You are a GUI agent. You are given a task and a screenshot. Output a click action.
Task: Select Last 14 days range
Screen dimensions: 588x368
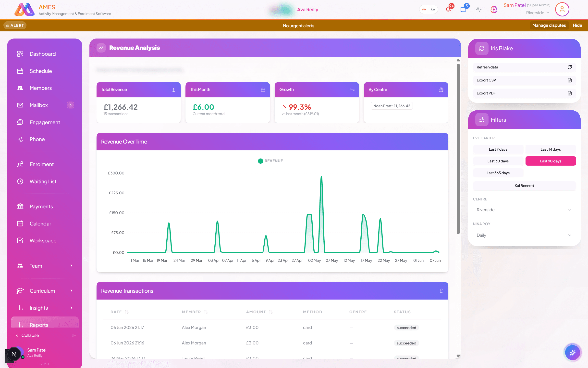(551, 149)
